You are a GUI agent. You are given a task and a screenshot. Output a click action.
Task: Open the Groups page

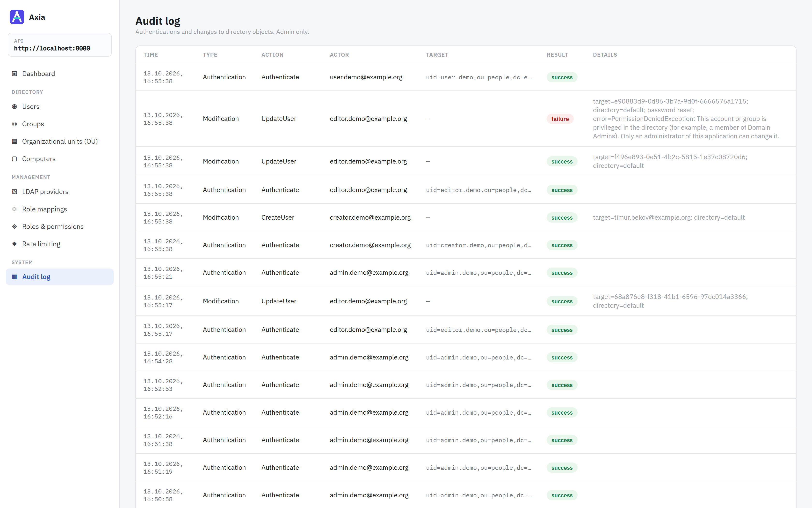point(60,124)
